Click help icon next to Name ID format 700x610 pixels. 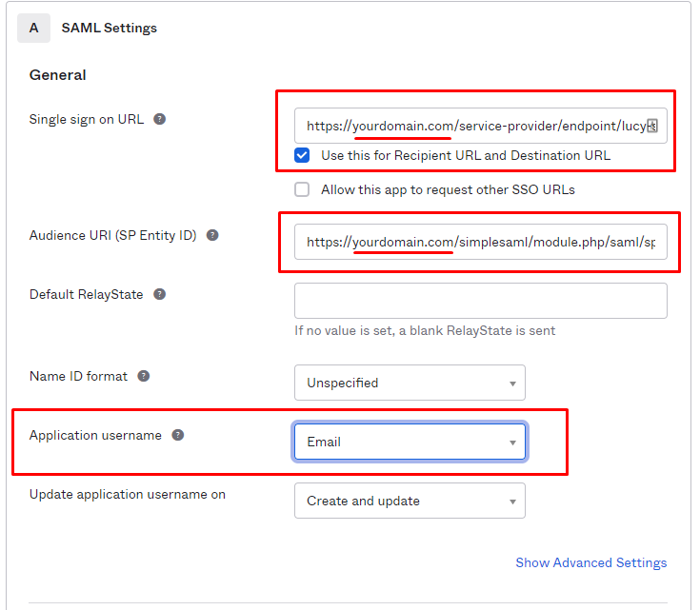143,376
